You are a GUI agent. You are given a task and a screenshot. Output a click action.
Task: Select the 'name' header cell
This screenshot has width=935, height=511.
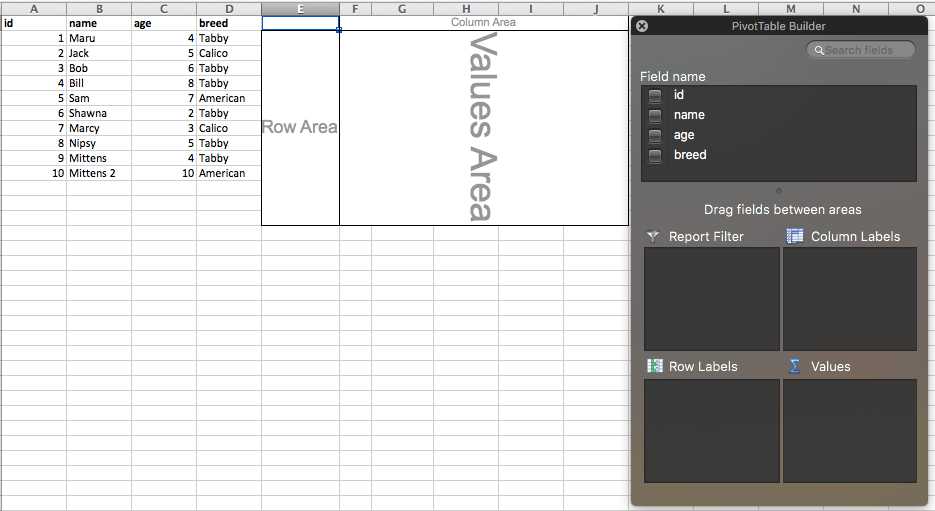click(x=99, y=23)
